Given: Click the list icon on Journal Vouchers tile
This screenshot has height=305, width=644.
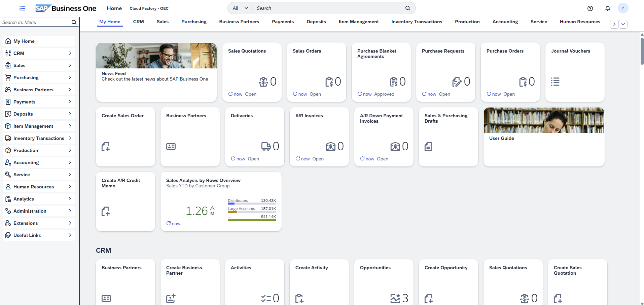Looking at the screenshot, I should point(555,81).
